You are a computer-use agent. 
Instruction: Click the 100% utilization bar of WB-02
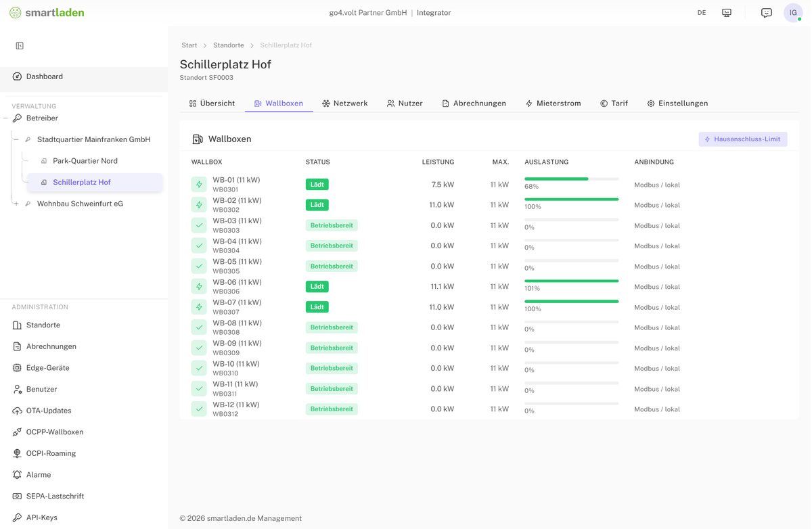point(572,199)
